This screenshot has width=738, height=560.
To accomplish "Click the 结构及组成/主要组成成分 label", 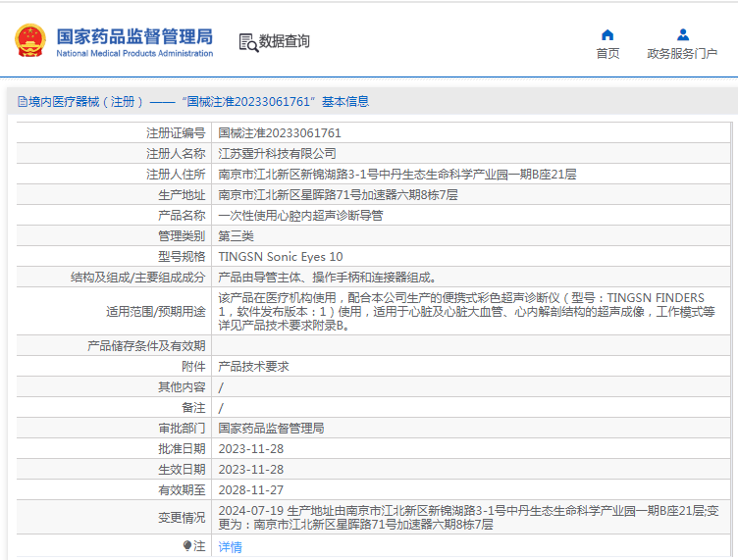I will click(138, 278).
